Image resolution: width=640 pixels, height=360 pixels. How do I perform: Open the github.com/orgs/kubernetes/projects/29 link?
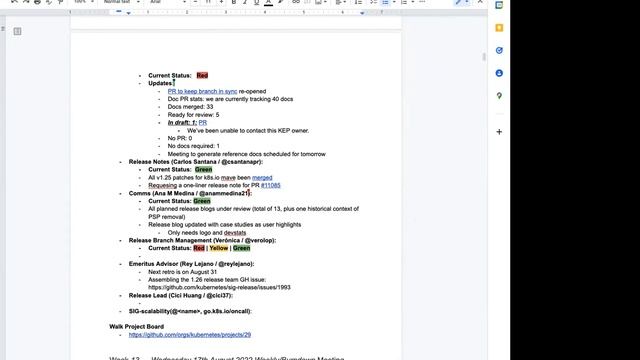click(x=190, y=335)
